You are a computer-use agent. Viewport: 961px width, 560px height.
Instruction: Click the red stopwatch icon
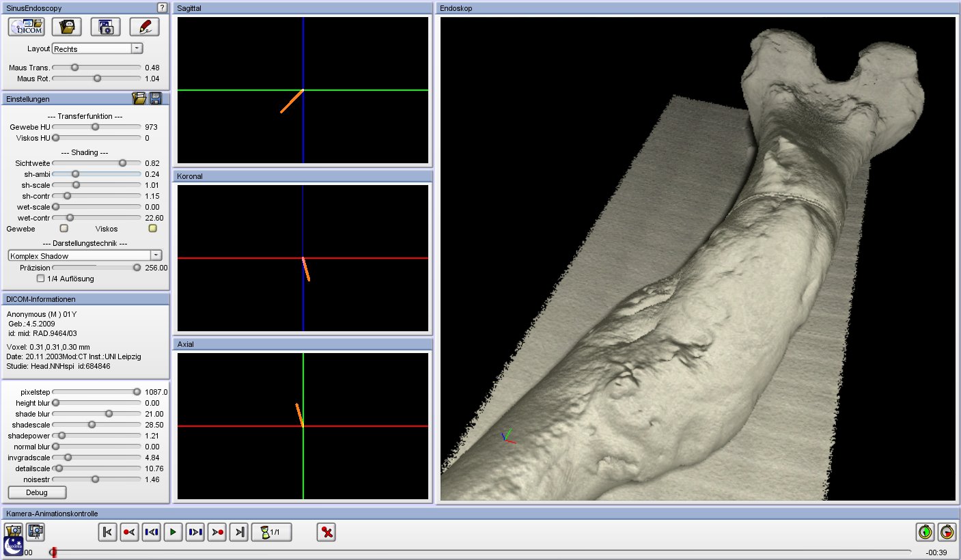(947, 531)
